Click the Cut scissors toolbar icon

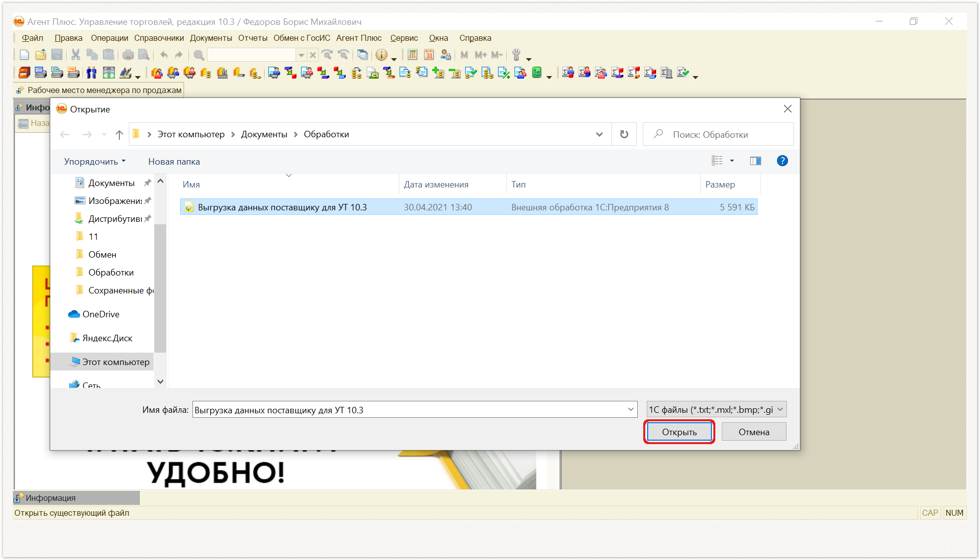click(x=76, y=55)
